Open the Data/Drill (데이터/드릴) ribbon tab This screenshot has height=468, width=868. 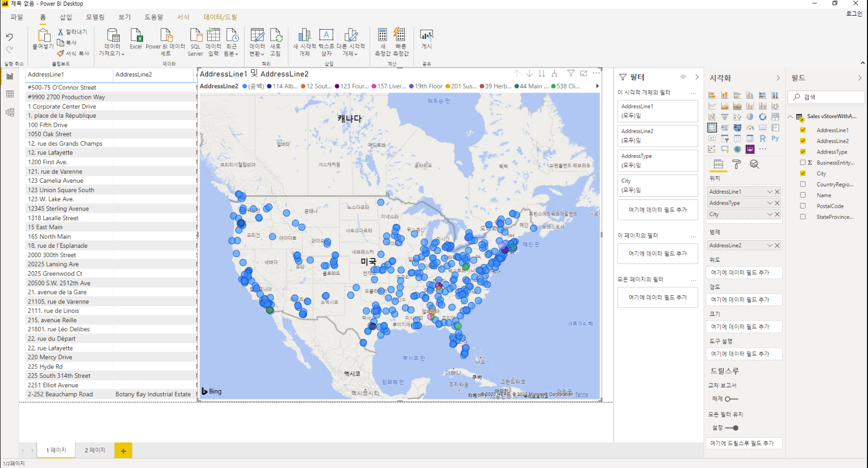tap(220, 17)
